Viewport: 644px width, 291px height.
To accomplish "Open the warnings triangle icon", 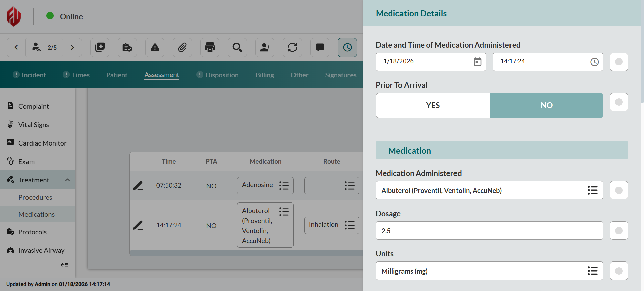I will 155,47.
